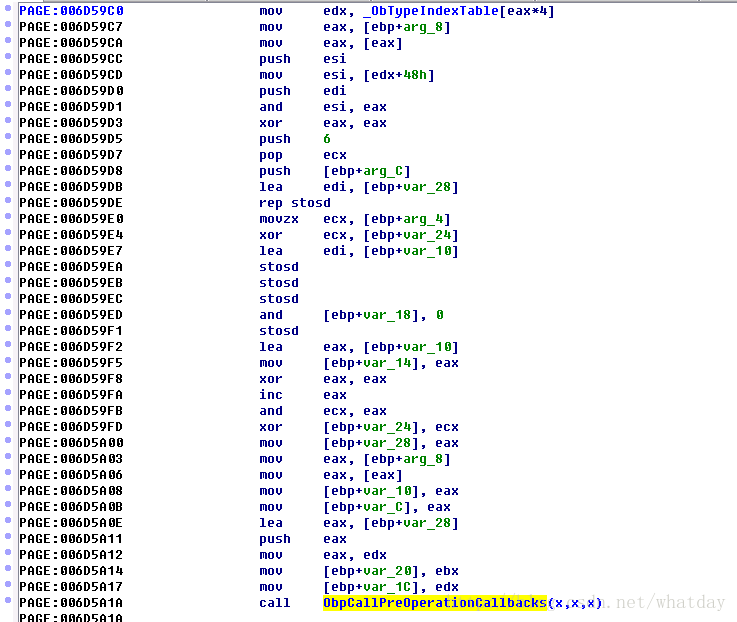The image size is (737, 622).
Task: Click 'call' mnemonic at 006D5A1A
Action: (x=274, y=603)
